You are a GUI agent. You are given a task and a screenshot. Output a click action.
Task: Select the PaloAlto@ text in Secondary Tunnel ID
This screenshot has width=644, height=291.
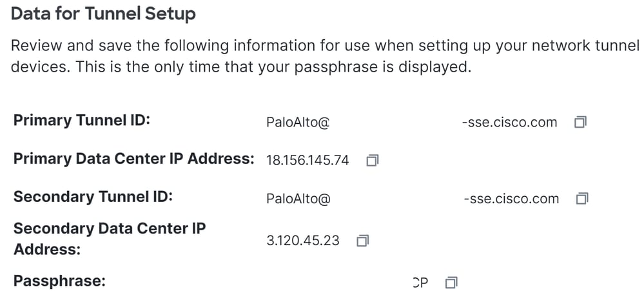(x=298, y=199)
